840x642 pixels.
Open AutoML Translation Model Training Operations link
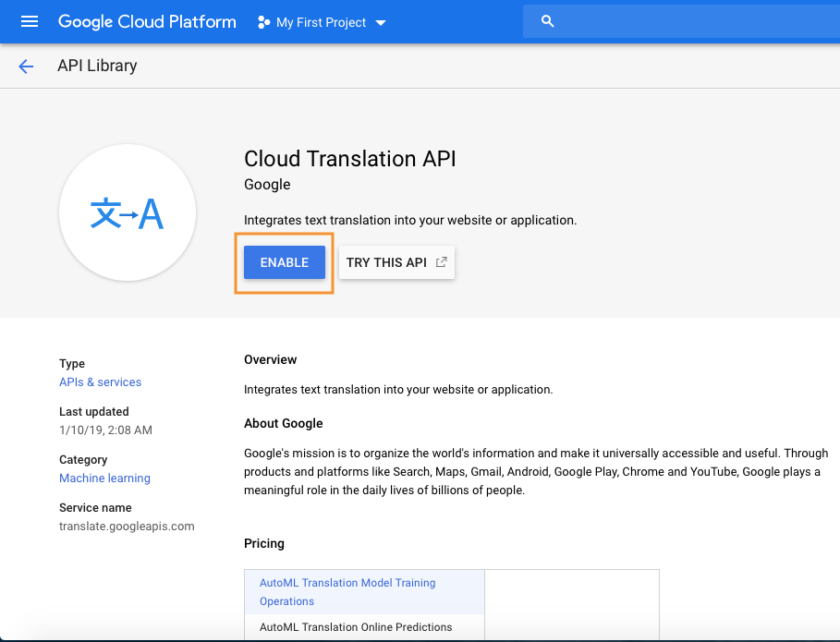[347, 592]
